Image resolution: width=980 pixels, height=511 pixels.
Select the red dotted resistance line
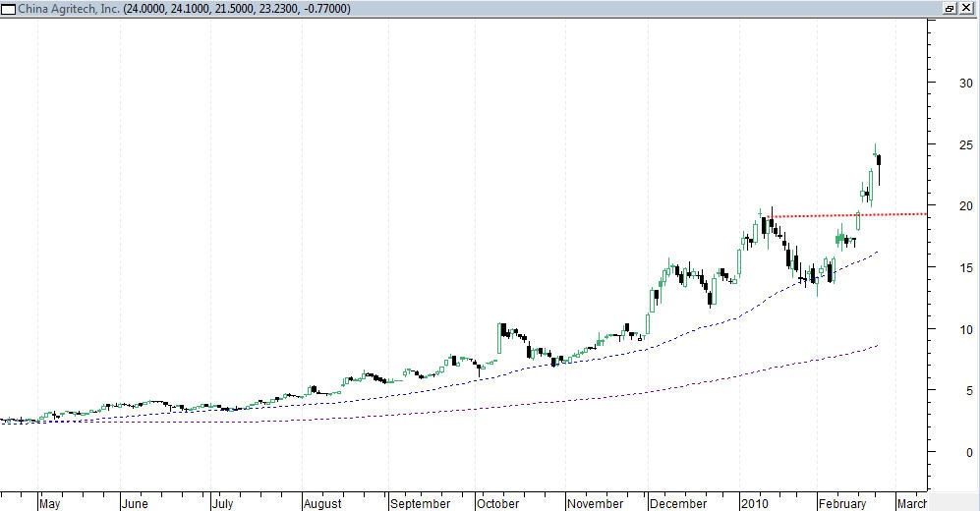point(847,215)
